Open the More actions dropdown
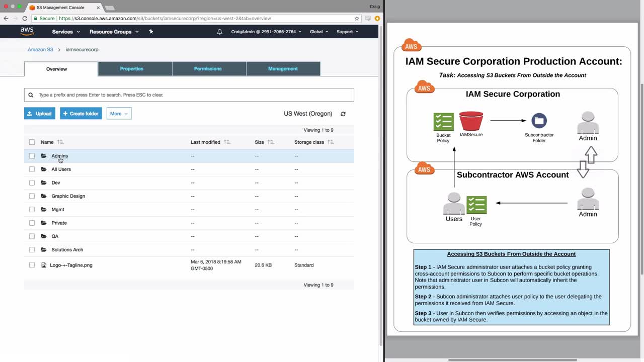Viewport: 644px width, 362px height. coord(119,114)
